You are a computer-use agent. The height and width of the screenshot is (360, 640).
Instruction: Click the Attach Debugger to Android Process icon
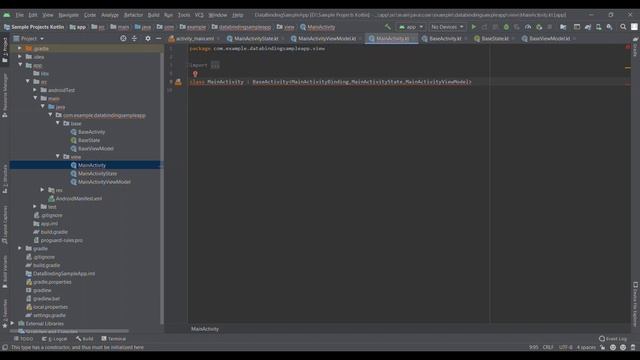[x=539, y=27]
